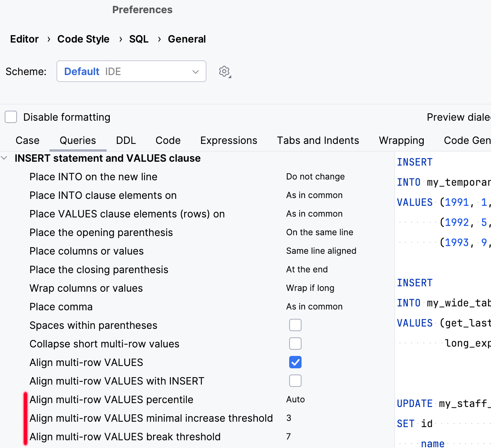The height and width of the screenshot is (448, 491).
Task: Change Wrap columns or values setting
Action: [x=310, y=288]
